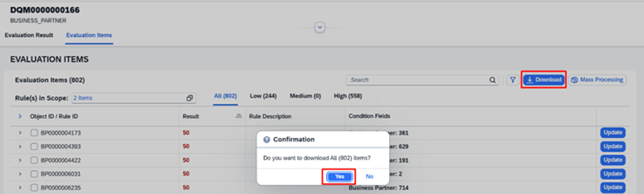Switch to the Evaluation Result tab
The width and height of the screenshot is (644, 194).
(x=29, y=35)
